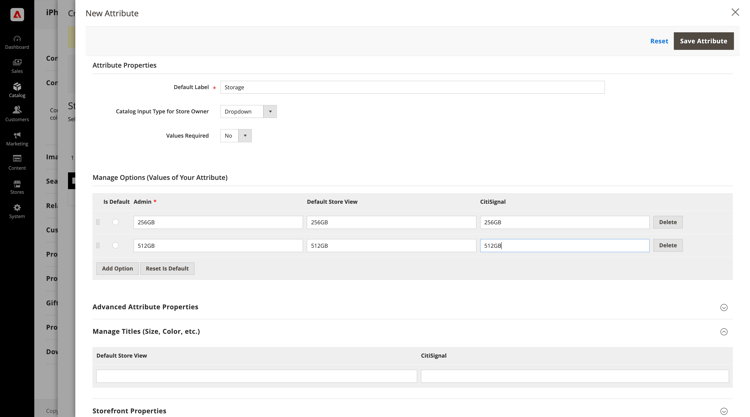Click Reset Is Default button
This screenshot has width=750, height=417.
point(167,268)
